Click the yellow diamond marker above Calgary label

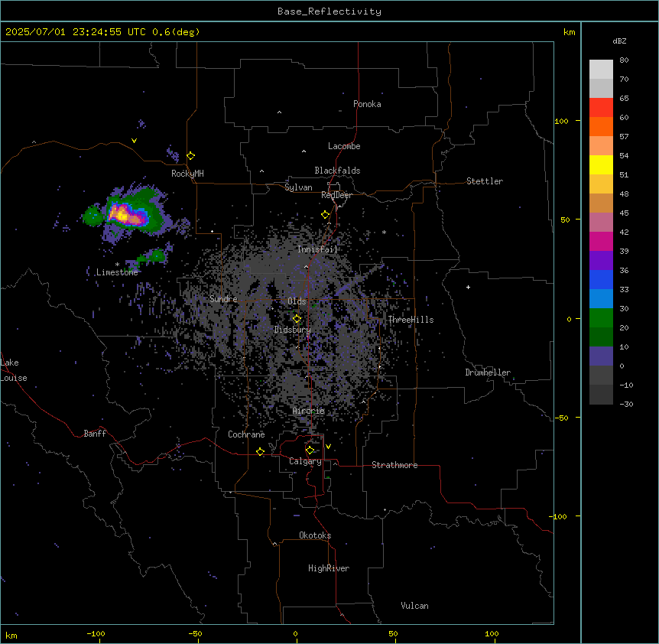point(310,450)
